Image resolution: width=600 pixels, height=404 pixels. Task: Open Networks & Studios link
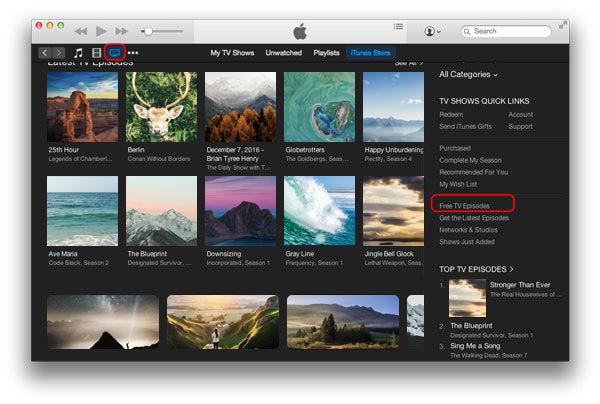click(468, 230)
